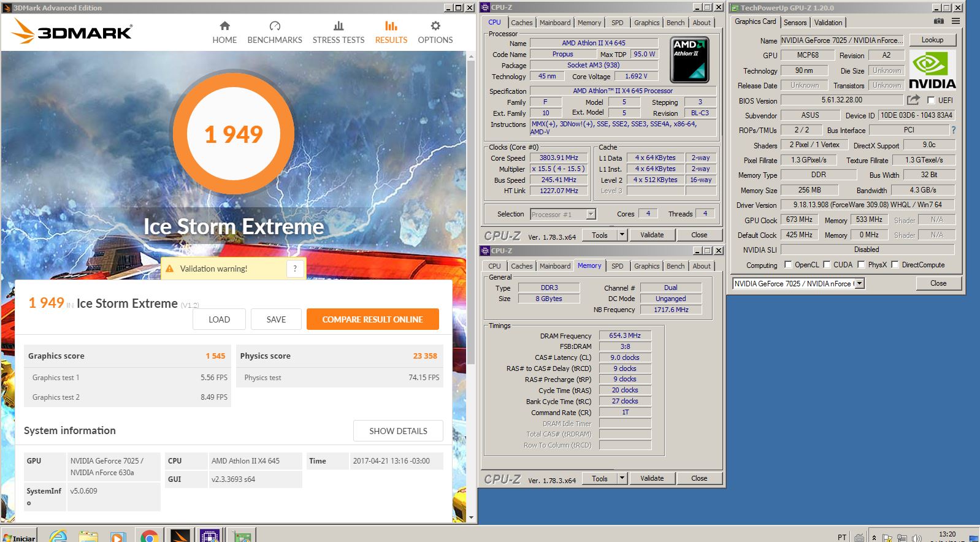Open BENCHMARKS gauge icon in 3DMark
This screenshot has height=542, width=980.
275,26
